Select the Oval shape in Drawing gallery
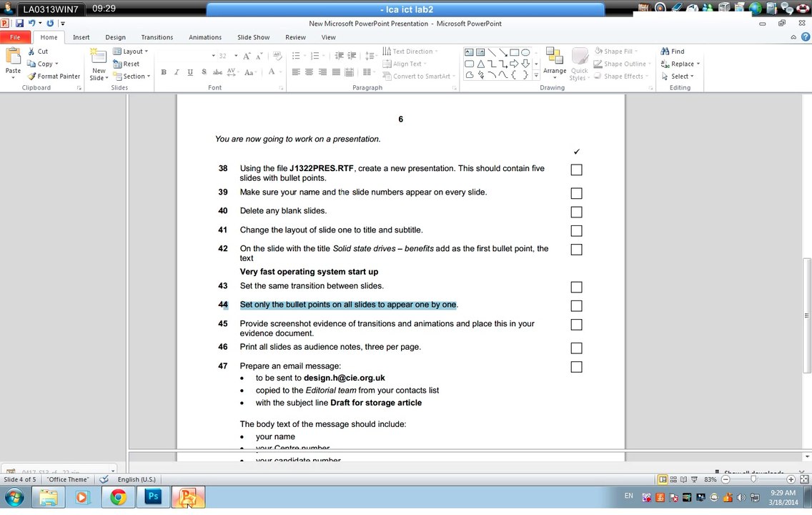812x515 pixels. click(x=525, y=52)
